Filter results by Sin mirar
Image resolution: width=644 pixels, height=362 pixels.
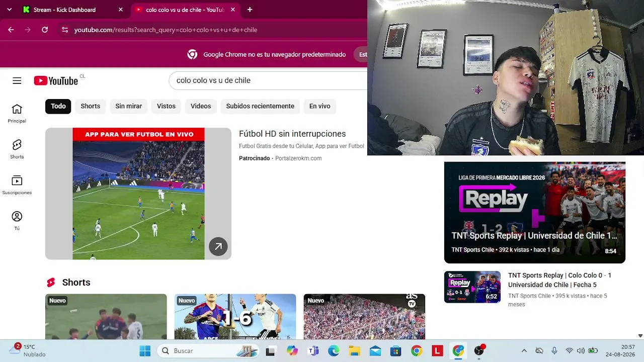129,106
